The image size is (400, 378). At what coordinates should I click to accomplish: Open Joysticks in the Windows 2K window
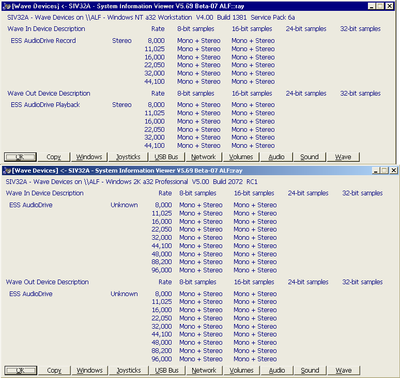coord(129,370)
